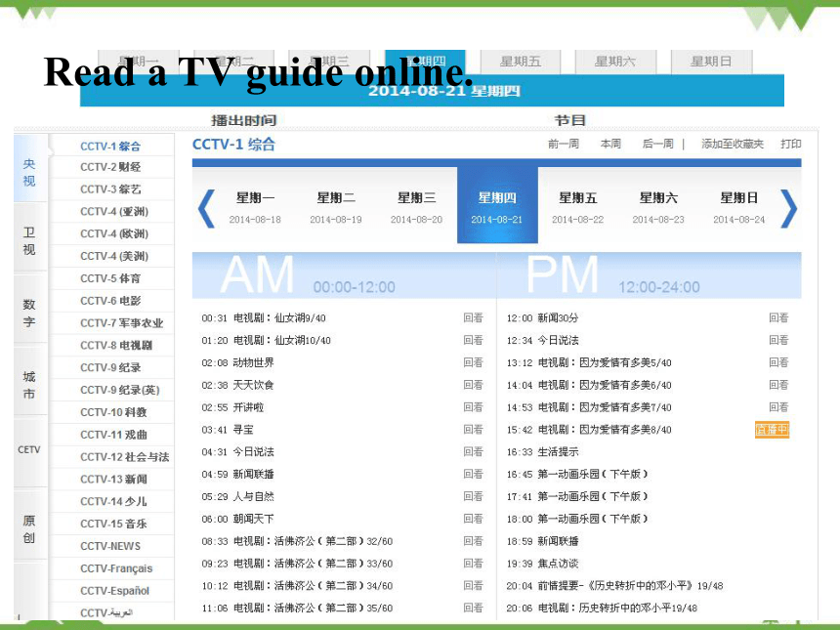840x630 pixels.
Task: Choose CCTV-3 综艺 in the channel list
Action: coord(111,189)
